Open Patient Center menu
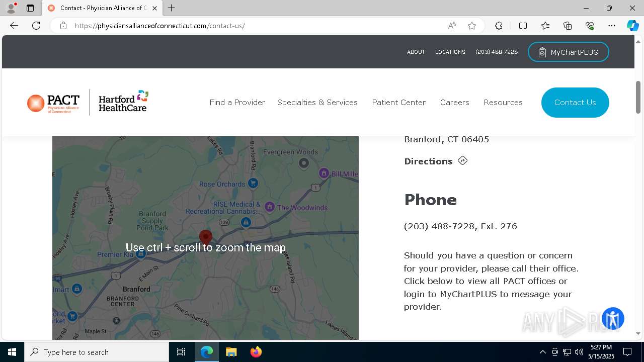This screenshot has height=362, width=644. [x=399, y=102]
